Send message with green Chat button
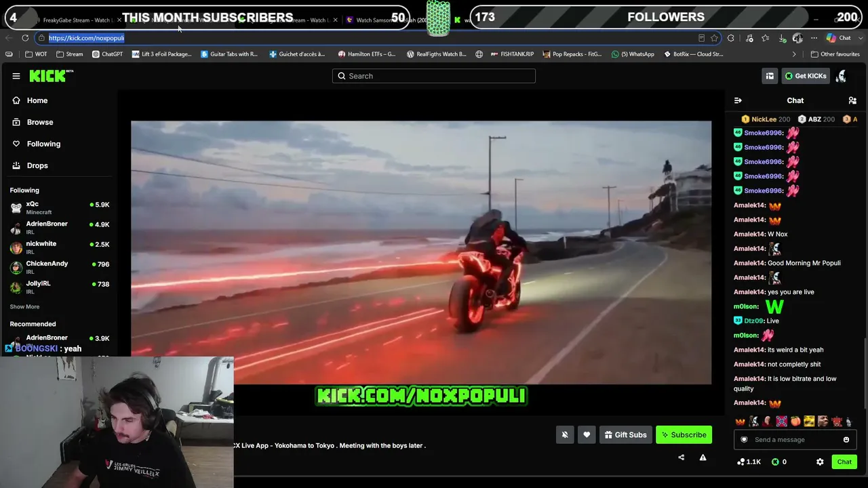868x488 pixels. pos(844,462)
